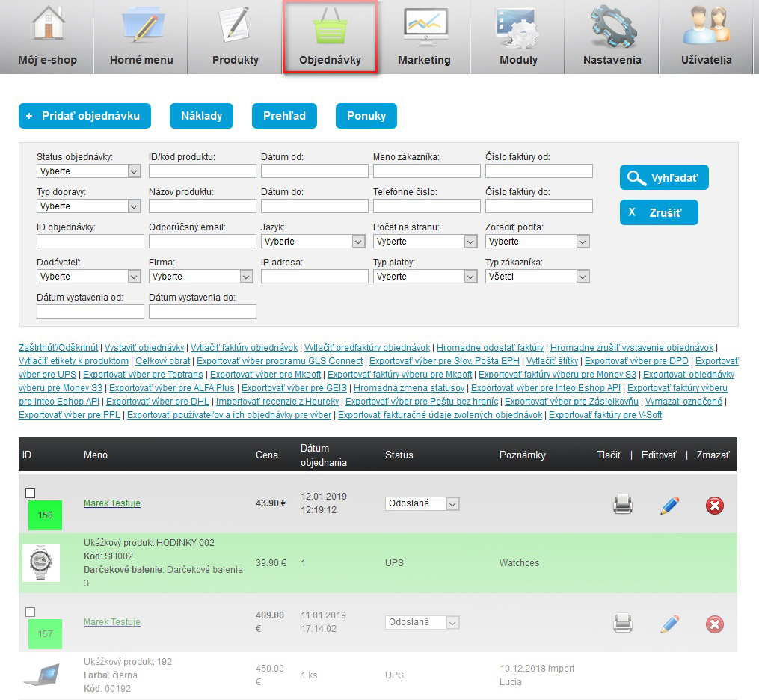759x700 pixels.
Task: Tick the checkbox for order 158
Action: coord(30,493)
